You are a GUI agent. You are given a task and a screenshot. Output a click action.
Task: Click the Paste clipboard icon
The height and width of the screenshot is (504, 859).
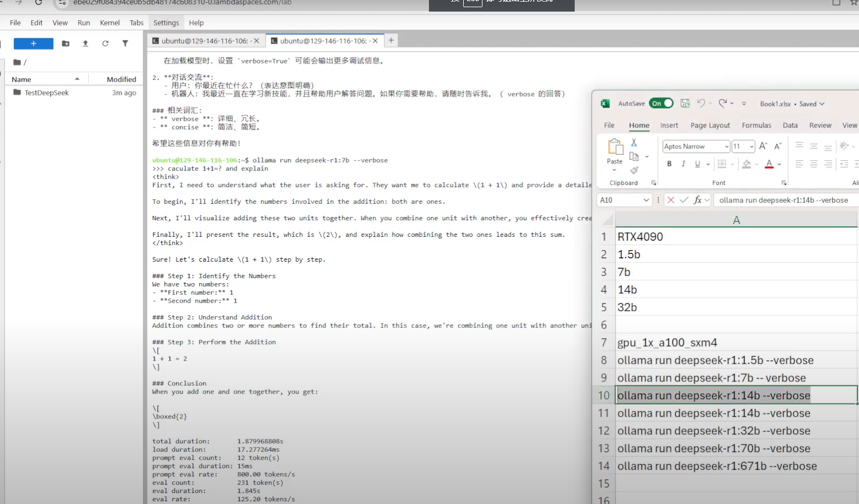[614, 147]
